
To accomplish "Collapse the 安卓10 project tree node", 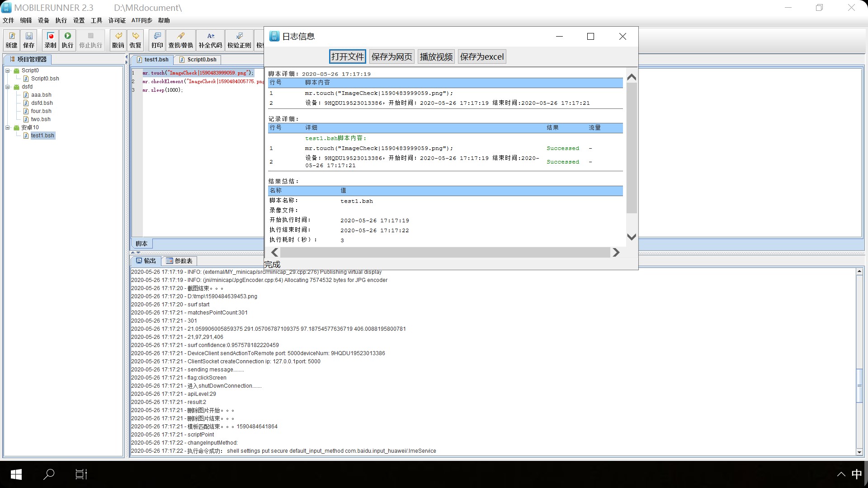I will (8, 127).
